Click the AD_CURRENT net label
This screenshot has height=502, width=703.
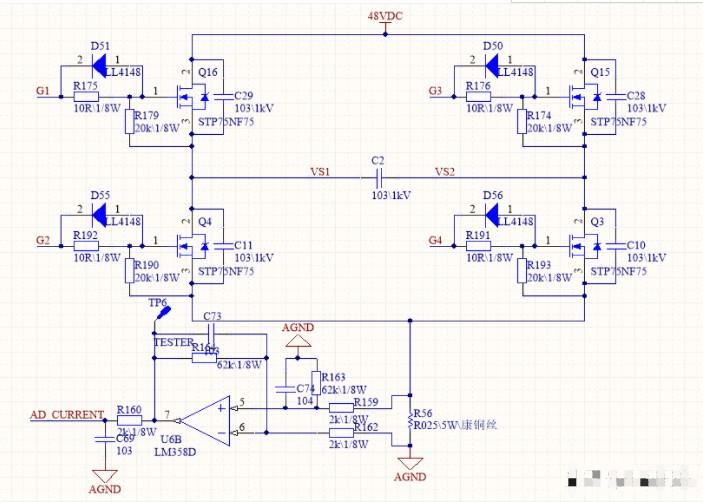tap(67, 415)
